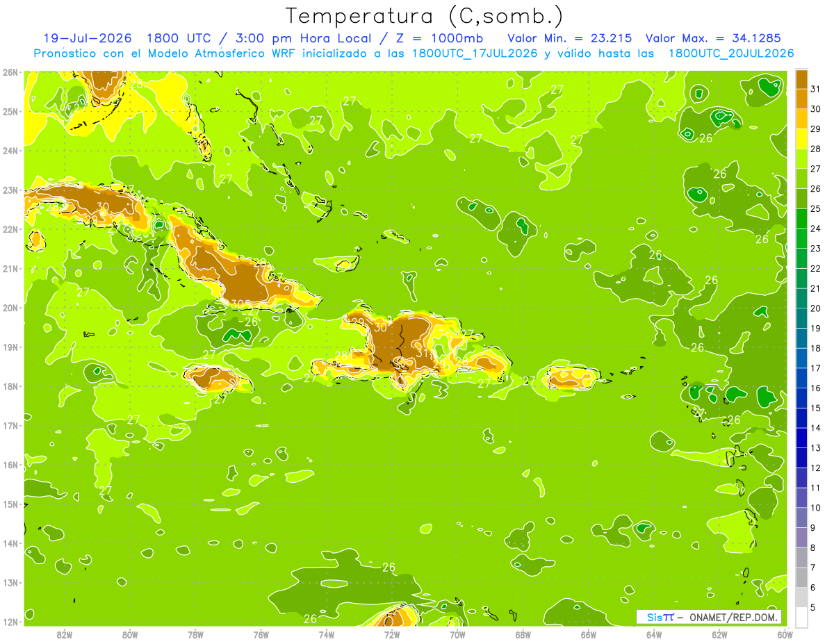The height and width of the screenshot is (644, 834).
Task: Click legend color between 14 and 15
Action: (801, 418)
